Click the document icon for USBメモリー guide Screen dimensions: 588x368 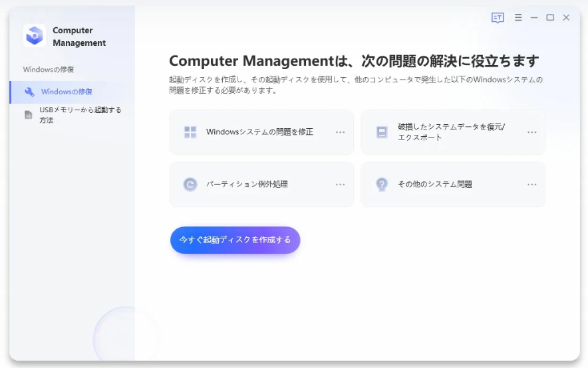29,115
